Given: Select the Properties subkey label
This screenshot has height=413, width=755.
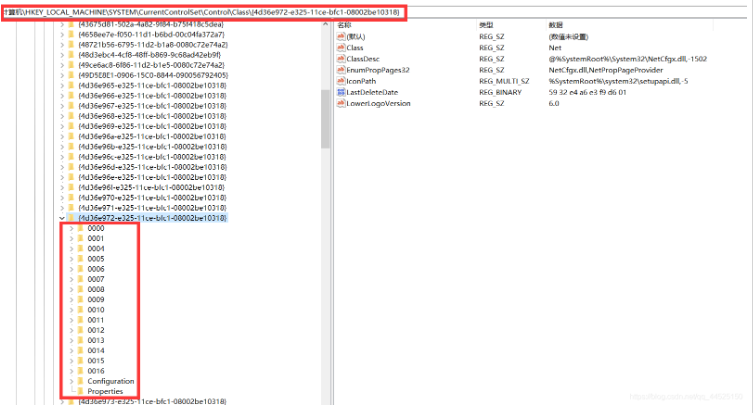Looking at the screenshot, I should (x=105, y=391).
